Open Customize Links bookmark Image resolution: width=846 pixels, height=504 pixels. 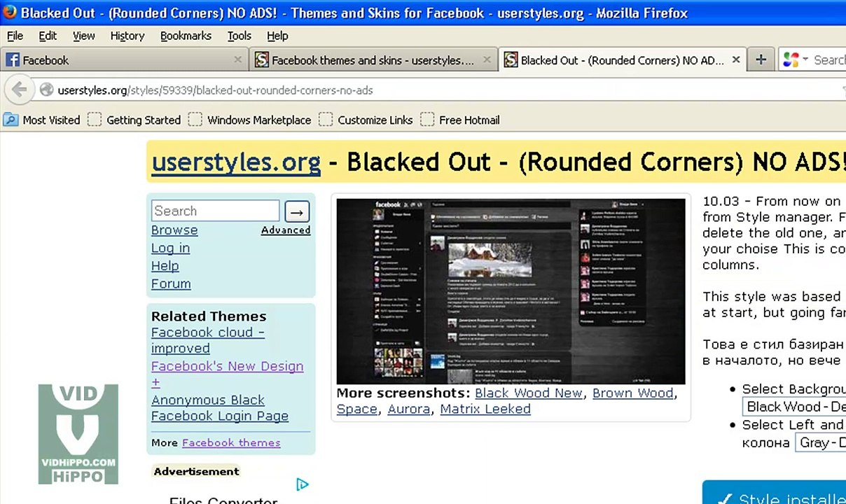click(366, 120)
